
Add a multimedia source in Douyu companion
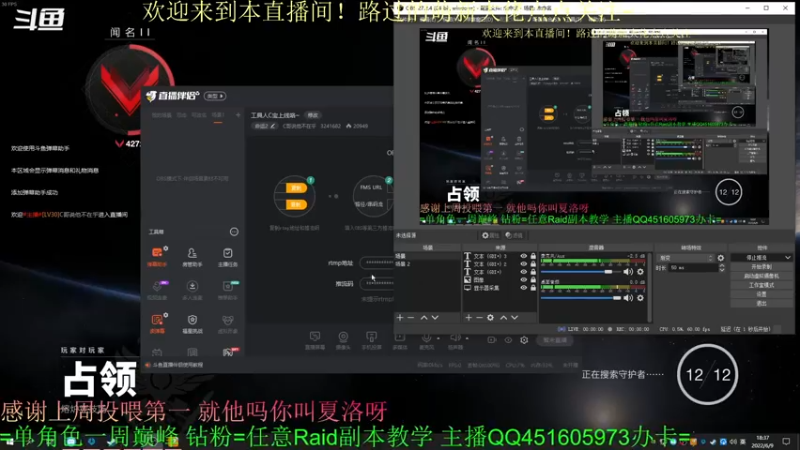[x=400, y=340]
